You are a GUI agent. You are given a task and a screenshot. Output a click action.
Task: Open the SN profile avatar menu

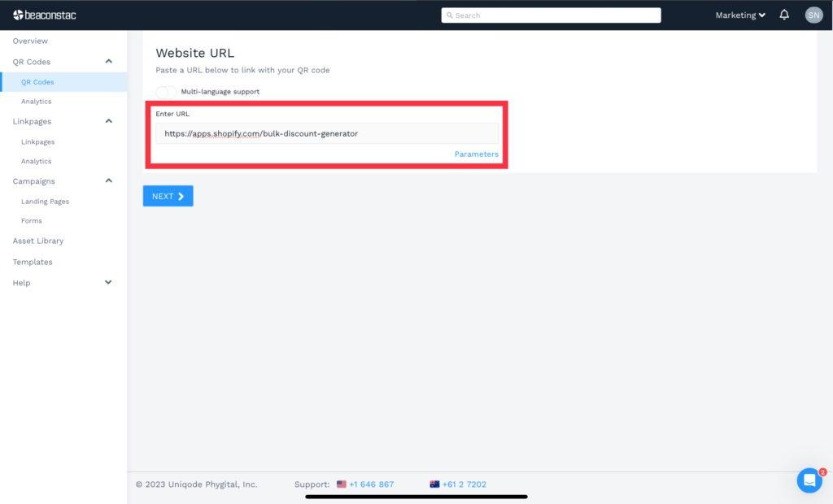[813, 14]
